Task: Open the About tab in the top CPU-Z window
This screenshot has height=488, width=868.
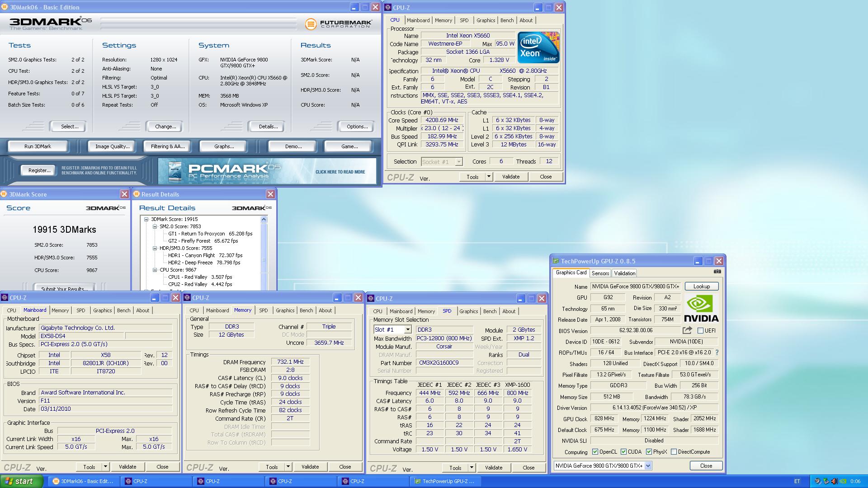Action: (526, 20)
